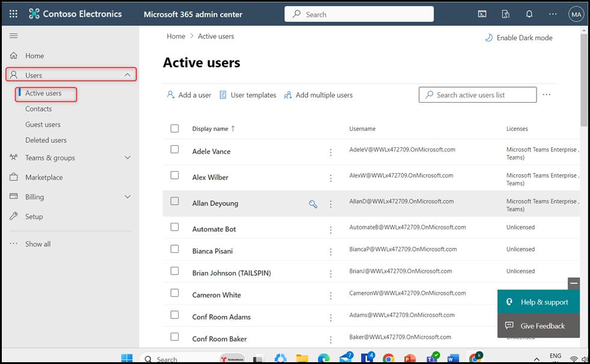
Task: Expand Teams & groups navigation section
Action: pyautogui.click(x=127, y=158)
